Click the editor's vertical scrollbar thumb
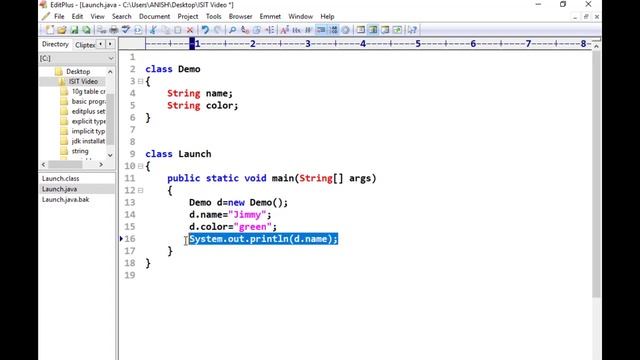This screenshot has width=640, height=360. tap(596, 173)
